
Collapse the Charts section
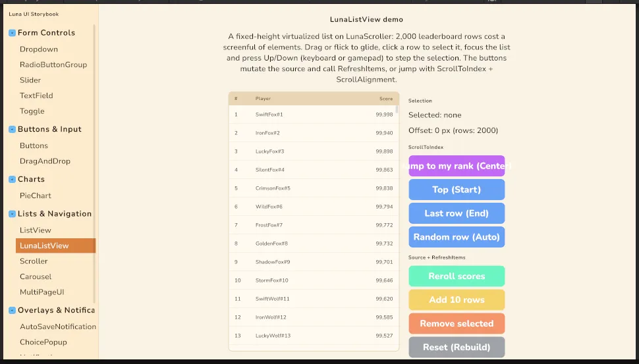(x=13, y=180)
